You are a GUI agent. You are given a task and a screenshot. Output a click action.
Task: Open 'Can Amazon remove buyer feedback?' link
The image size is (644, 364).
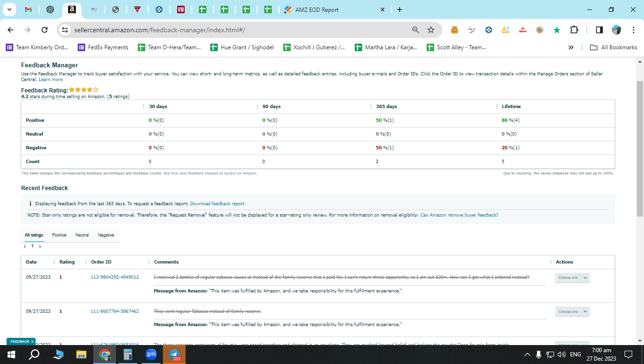click(x=459, y=215)
